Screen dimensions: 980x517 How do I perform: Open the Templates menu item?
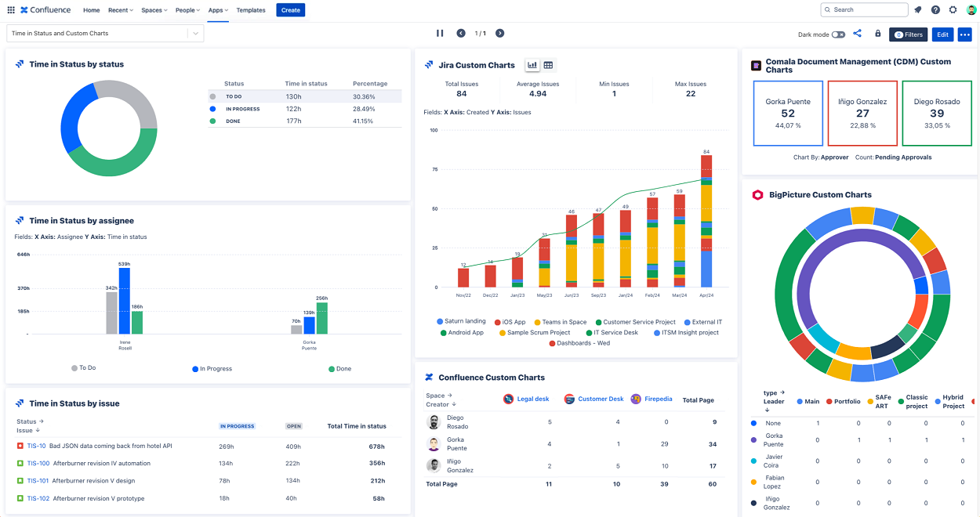[x=251, y=10]
